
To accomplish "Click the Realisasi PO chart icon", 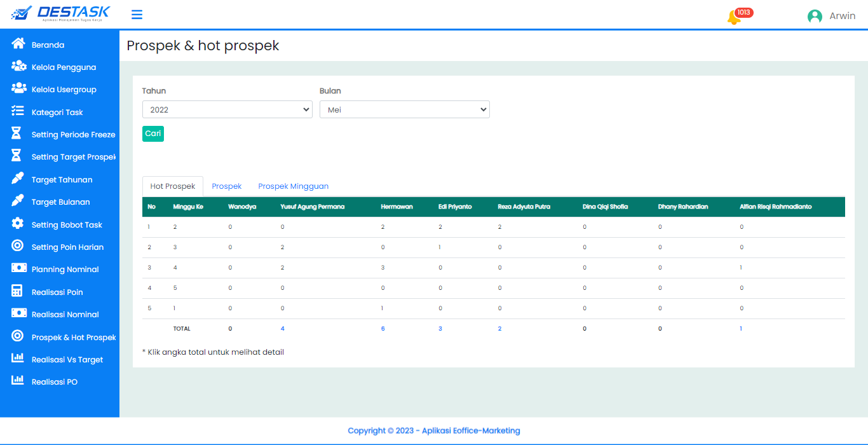I will (x=18, y=381).
